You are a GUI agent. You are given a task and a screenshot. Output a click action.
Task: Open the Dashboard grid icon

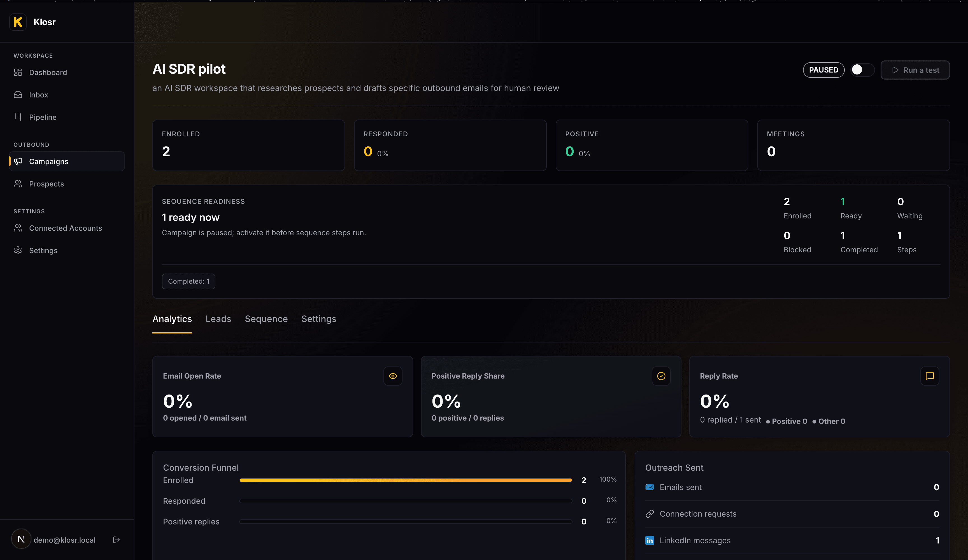click(x=18, y=72)
